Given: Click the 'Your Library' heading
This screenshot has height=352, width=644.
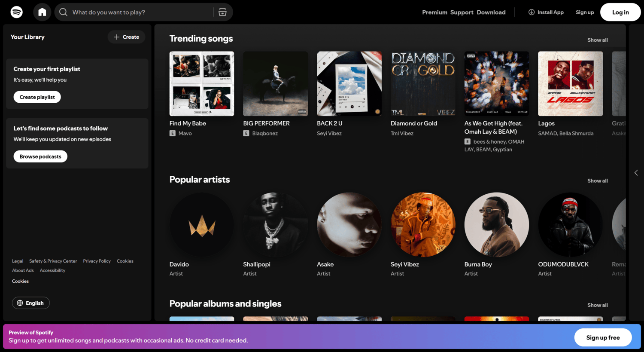Looking at the screenshot, I should (x=27, y=37).
